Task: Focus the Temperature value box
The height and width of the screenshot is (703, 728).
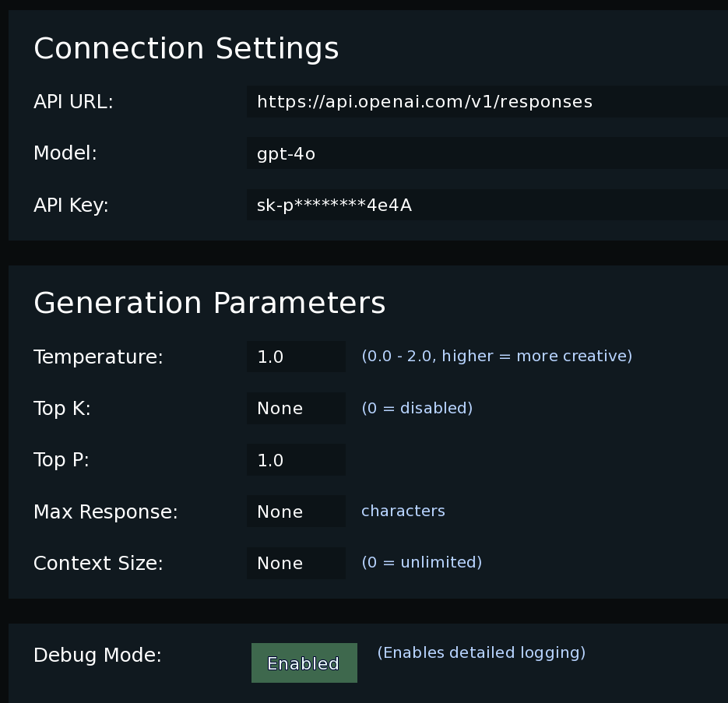Action: (x=296, y=357)
